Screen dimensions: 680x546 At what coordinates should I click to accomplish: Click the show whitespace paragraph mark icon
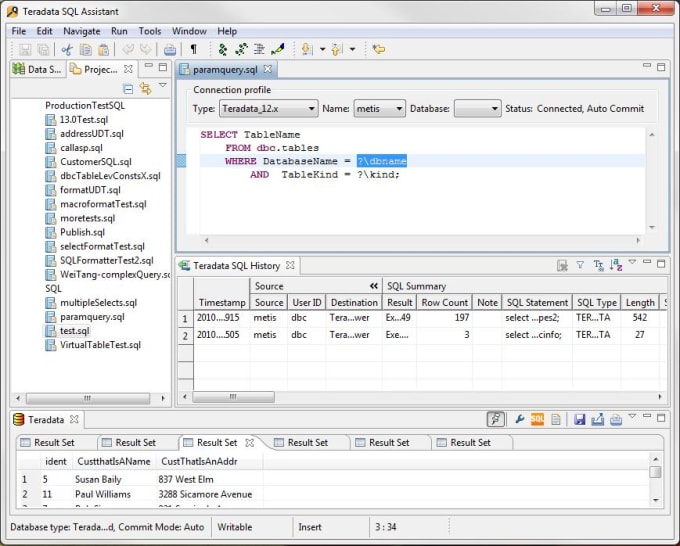[x=194, y=49]
